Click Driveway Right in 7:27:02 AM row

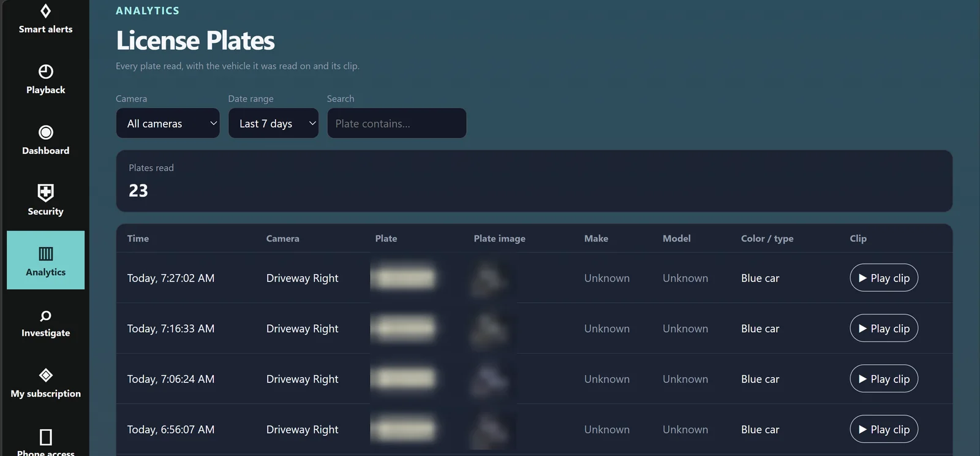click(302, 278)
